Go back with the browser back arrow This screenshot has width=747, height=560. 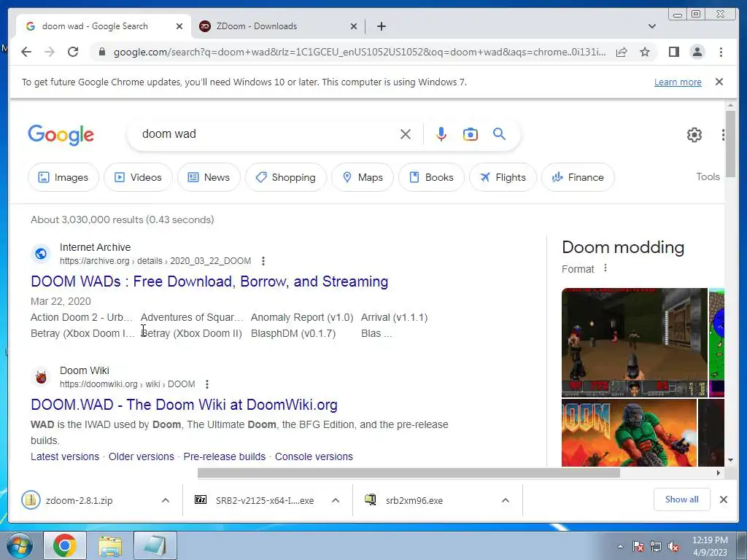pos(26,52)
